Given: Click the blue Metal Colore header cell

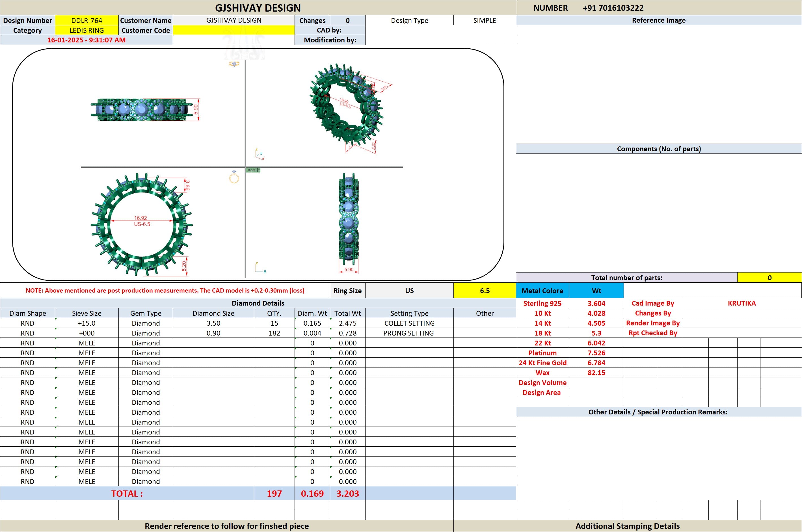Looking at the screenshot, I should (542, 291).
